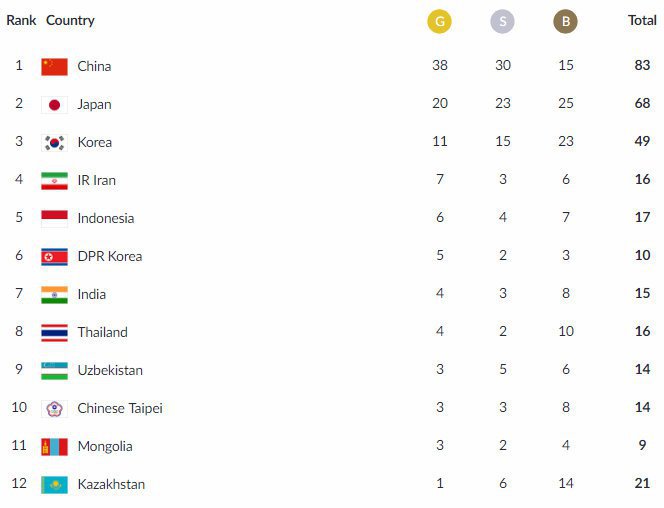Screen dimensions: 664x508
Task: Click the Mongolia flag icon
Action: click(x=54, y=447)
